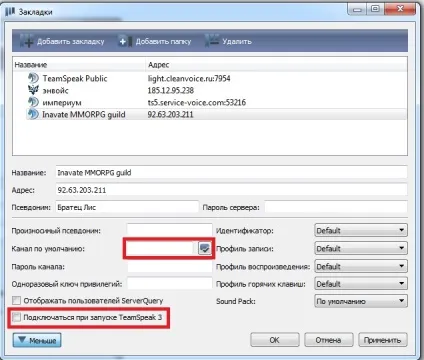Click the Название input field
Image resolution: width=424 pixels, height=360 pixels.
(231, 172)
